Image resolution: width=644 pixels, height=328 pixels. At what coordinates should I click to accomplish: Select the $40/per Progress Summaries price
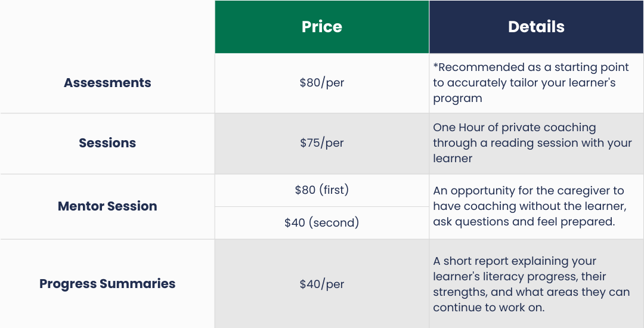pyautogui.click(x=322, y=284)
